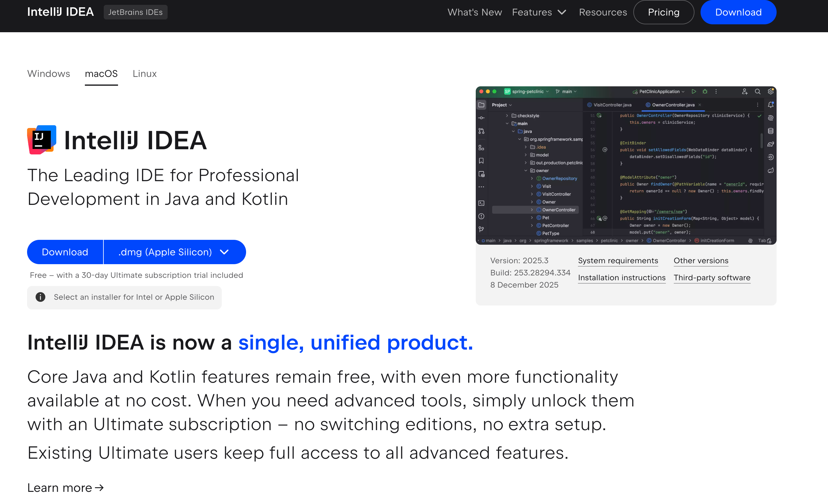Click the Bookmarks icon in IDE sidebar
This screenshot has width=828, height=504.
coord(481,161)
